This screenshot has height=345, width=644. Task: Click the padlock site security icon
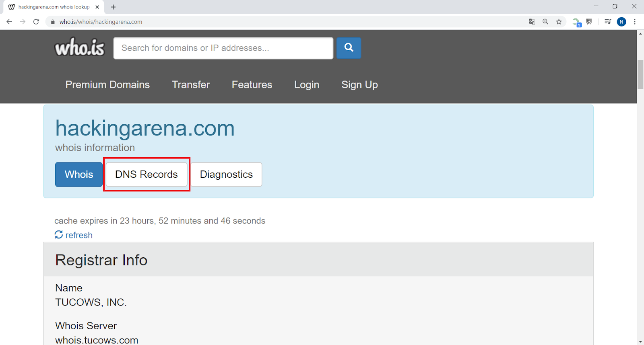pos(52,22)
